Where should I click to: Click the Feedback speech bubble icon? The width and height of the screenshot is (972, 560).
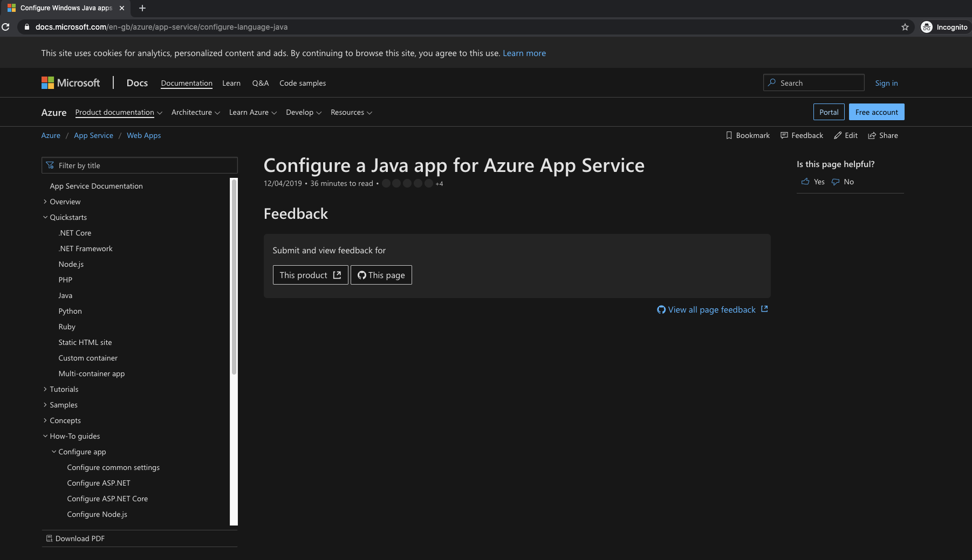point(784,135)
